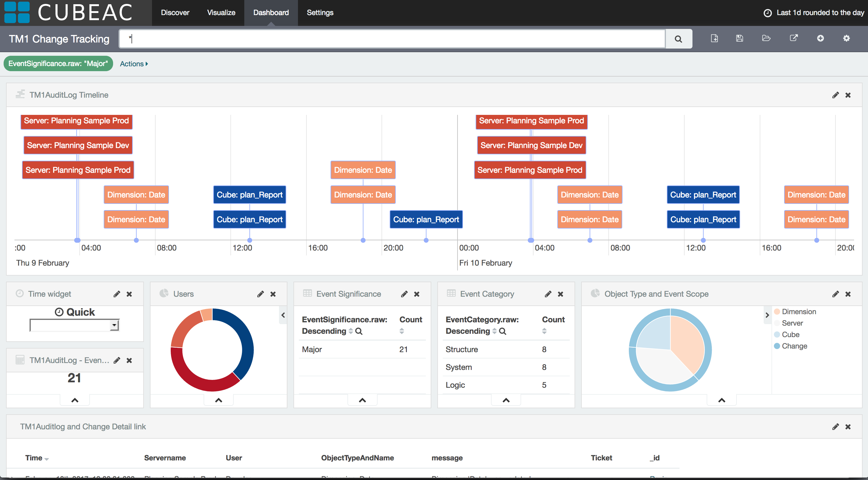The height and width of the screenshot is (480, 868).
Task: Remove the TM1Auditlog and Change Detail link panel
Action: 848,427
